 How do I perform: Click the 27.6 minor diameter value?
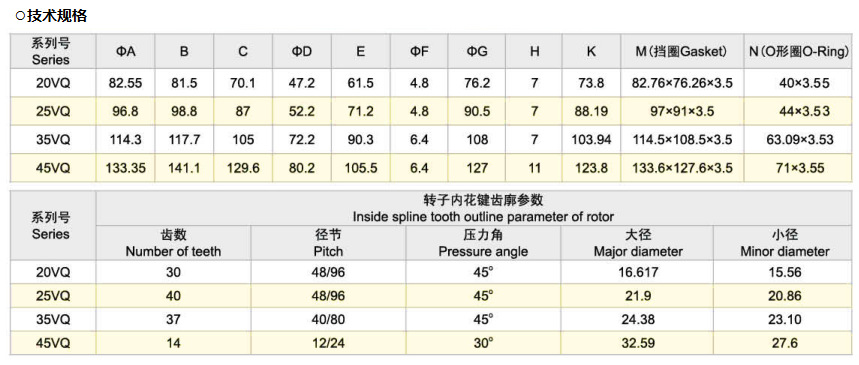point(784,343)
